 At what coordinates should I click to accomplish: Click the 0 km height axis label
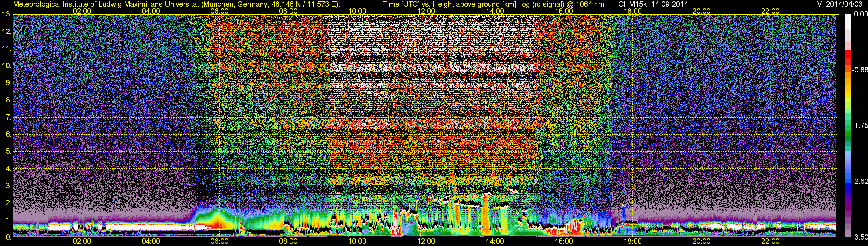tap(8, 237)
